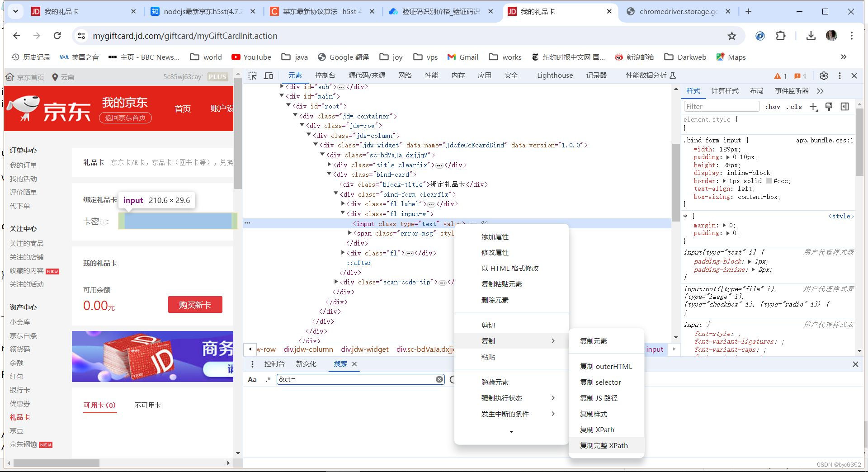Switch to 控制台 main DevTools tab
The image size is (868, 472).
point(325,76)
